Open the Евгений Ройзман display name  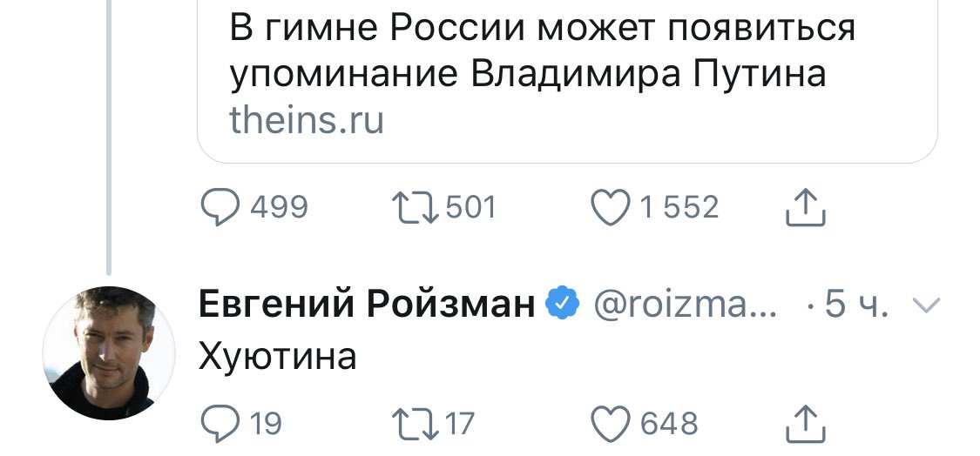click(367, 305)
